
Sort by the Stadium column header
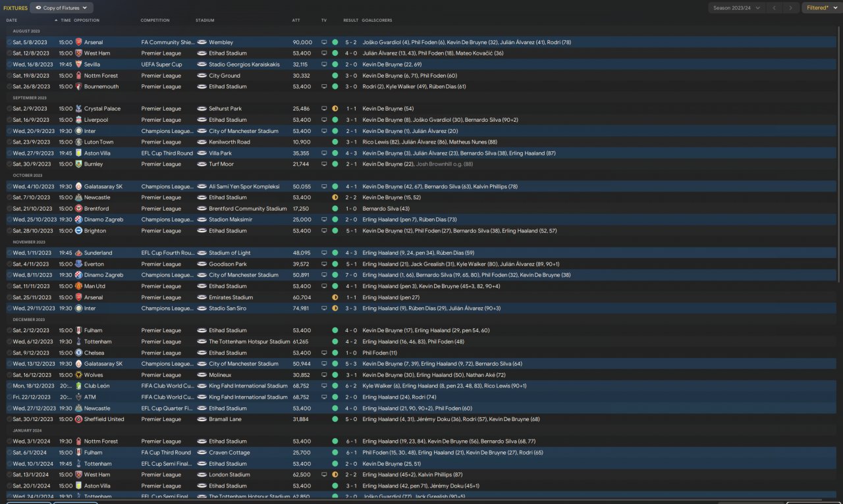tap(205, 20)
